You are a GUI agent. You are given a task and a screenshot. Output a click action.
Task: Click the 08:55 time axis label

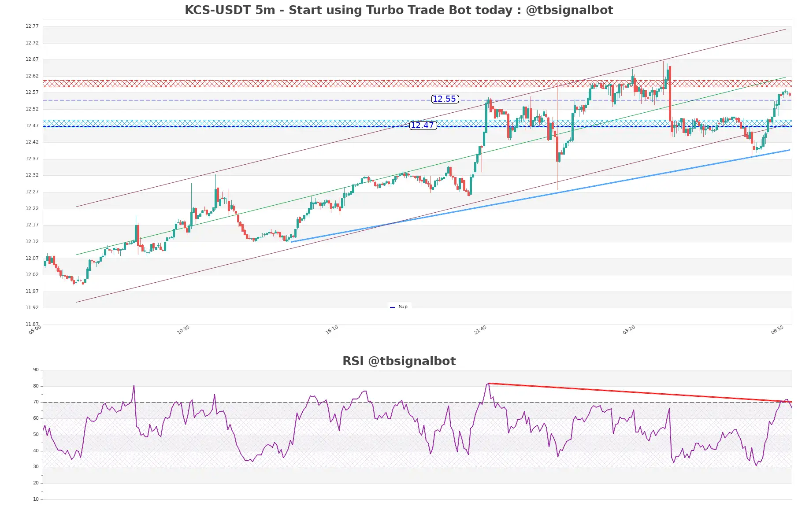[x=777, y=330]
